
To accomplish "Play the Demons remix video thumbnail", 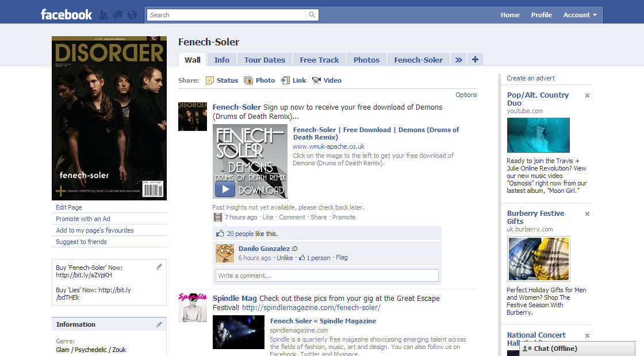I will [250, 161].
